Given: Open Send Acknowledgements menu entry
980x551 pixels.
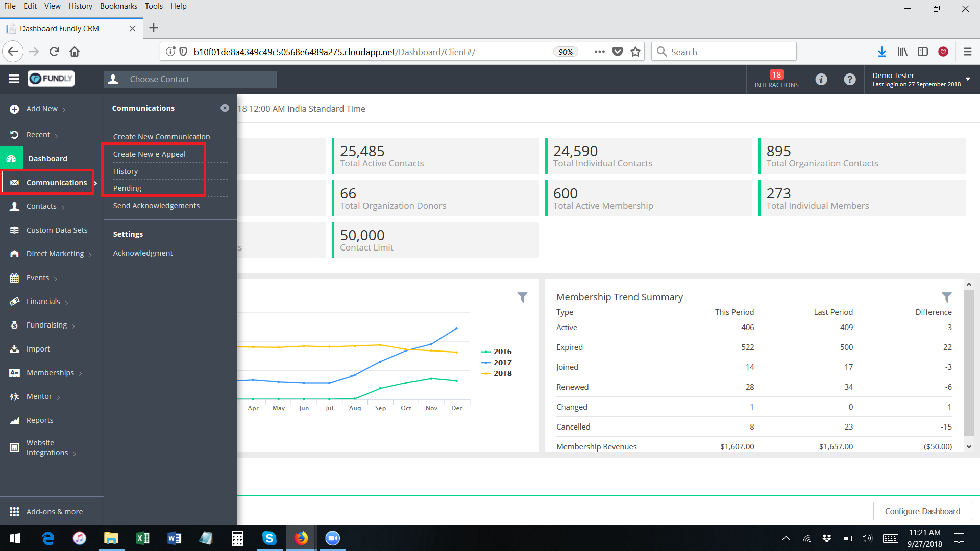Looking at the screenshot, I should [156, 206].
